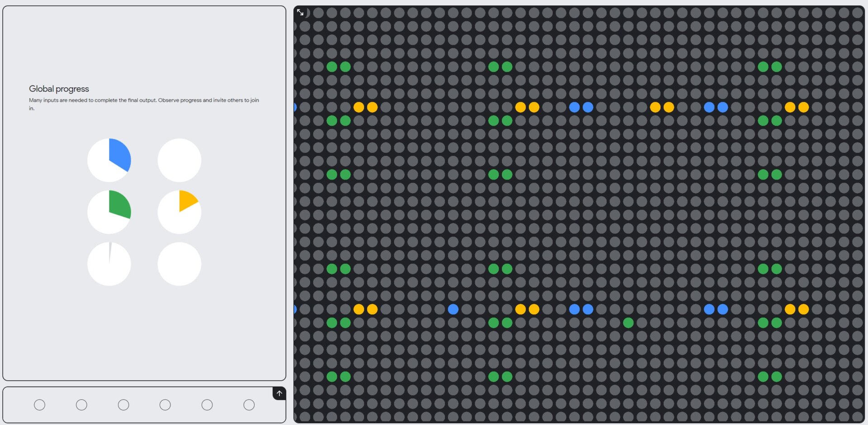Select the green pie chart
This screenshot has width=868, height=425.
pyautogui.click(x=109, y=212)
